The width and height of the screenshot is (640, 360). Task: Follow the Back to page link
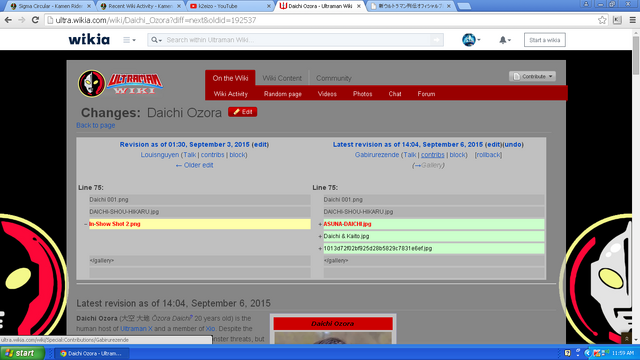[96, 125]
